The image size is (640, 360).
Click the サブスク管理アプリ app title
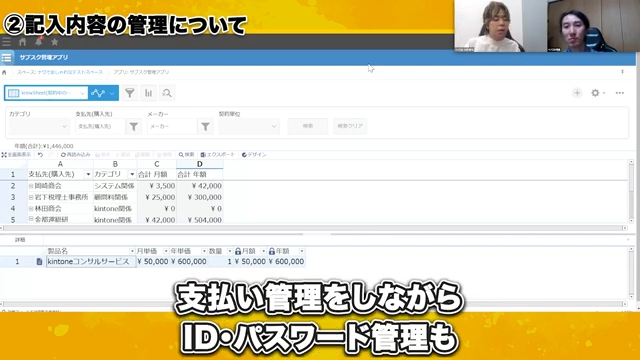pos(44,58)
